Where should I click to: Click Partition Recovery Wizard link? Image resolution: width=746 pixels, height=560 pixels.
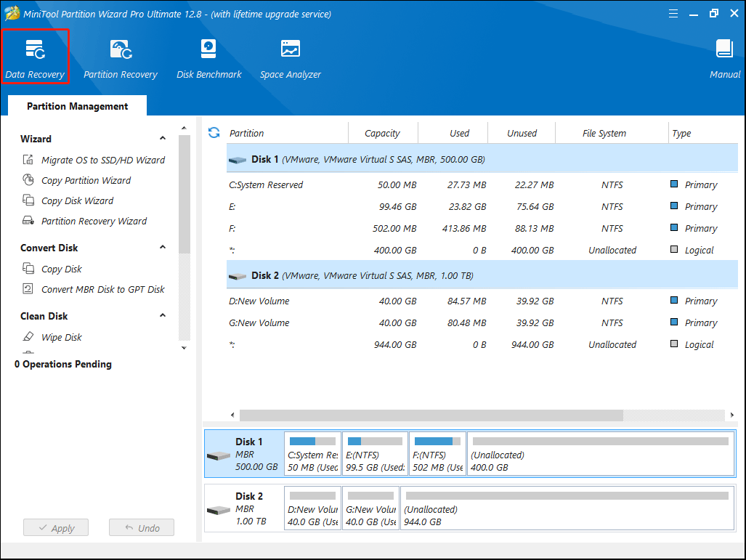coord(94,222)
